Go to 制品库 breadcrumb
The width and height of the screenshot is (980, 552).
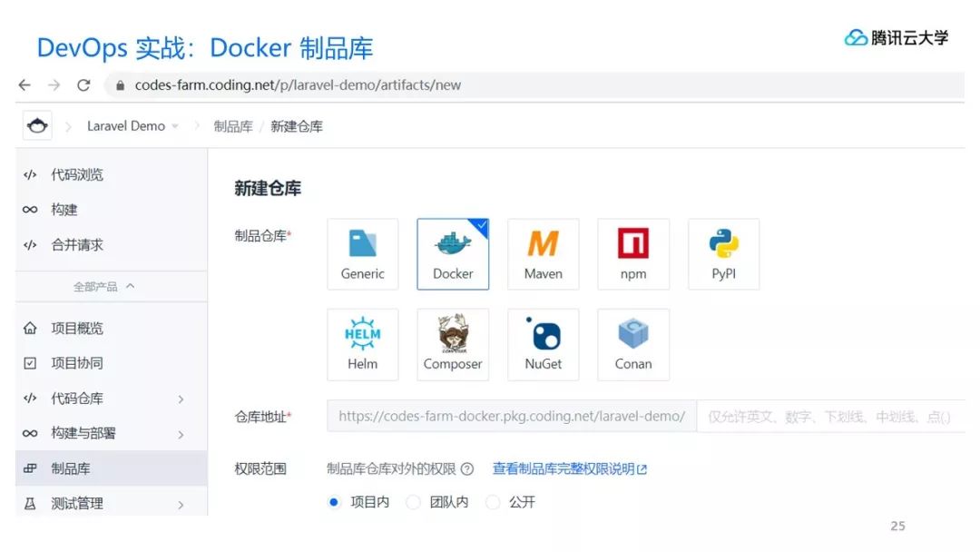click(x=233, y=126)
